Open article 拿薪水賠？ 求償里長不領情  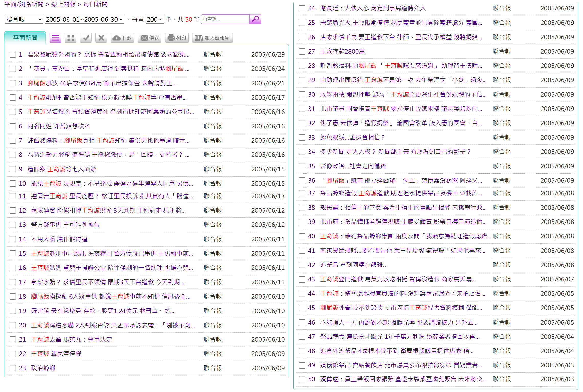click(108, 282)
